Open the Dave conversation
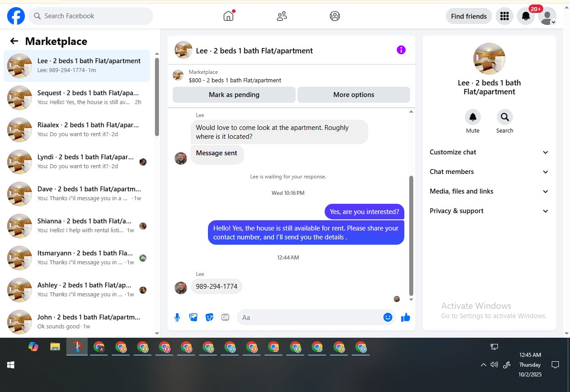The width and height of the screenshot is (570, 392). [77, 194]
